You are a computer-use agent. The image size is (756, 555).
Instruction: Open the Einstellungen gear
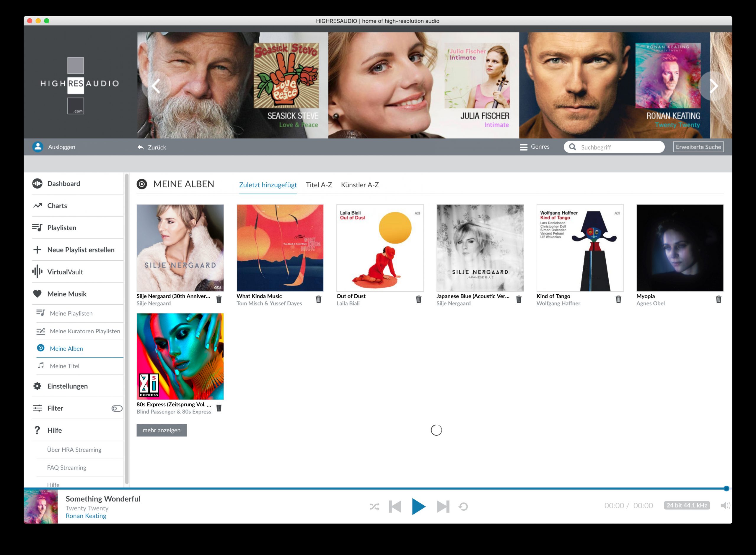37,386
